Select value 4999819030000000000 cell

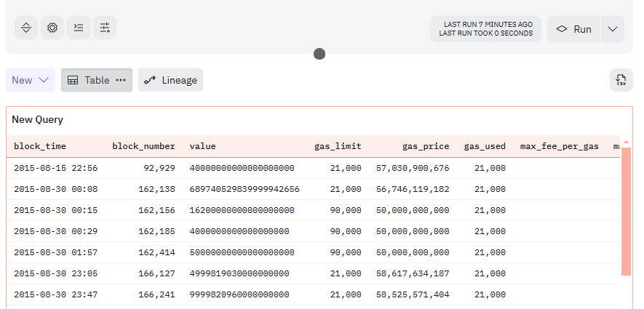239,273
